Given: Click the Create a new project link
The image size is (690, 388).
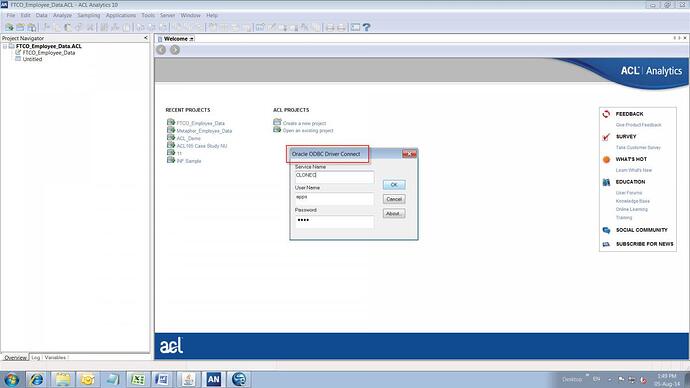Looking at the screenshot, I should tap(304, 123).
